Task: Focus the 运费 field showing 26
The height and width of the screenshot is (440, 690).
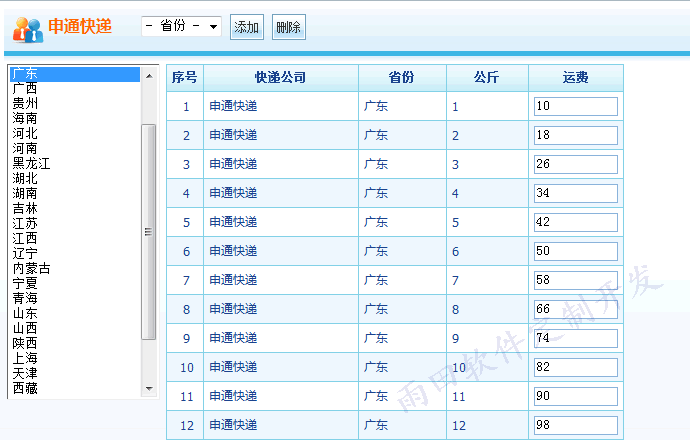Action: (x=576, y=165)
